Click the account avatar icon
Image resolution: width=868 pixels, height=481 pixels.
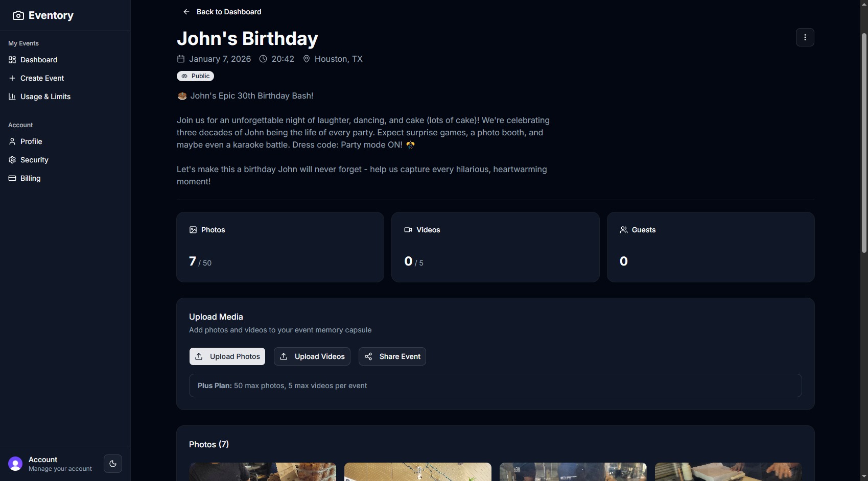(x=15, y=464)
